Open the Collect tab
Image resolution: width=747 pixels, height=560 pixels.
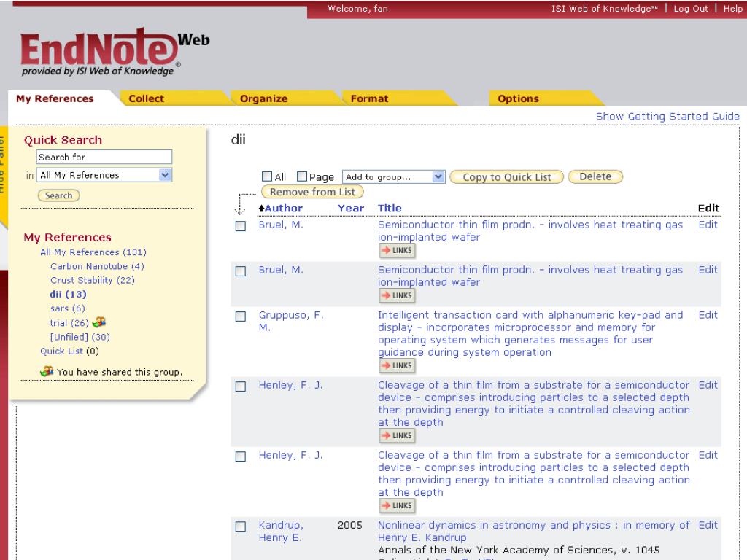(146, 98)
